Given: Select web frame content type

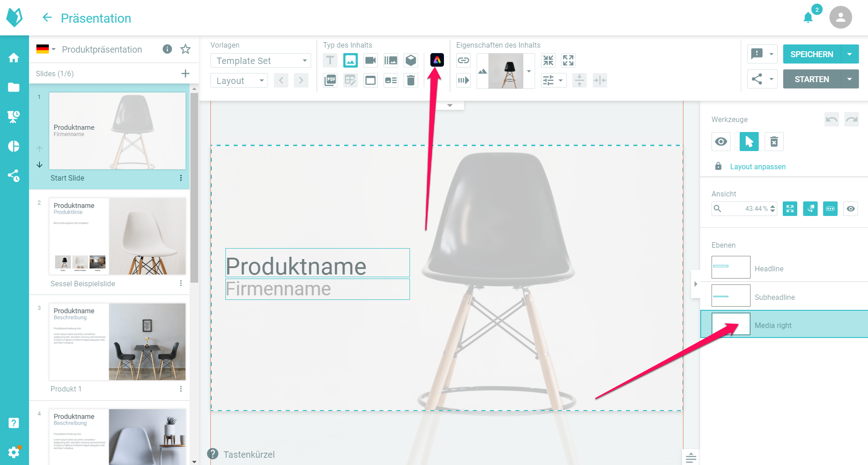Looking at the screenshot, I should [371, 80].
